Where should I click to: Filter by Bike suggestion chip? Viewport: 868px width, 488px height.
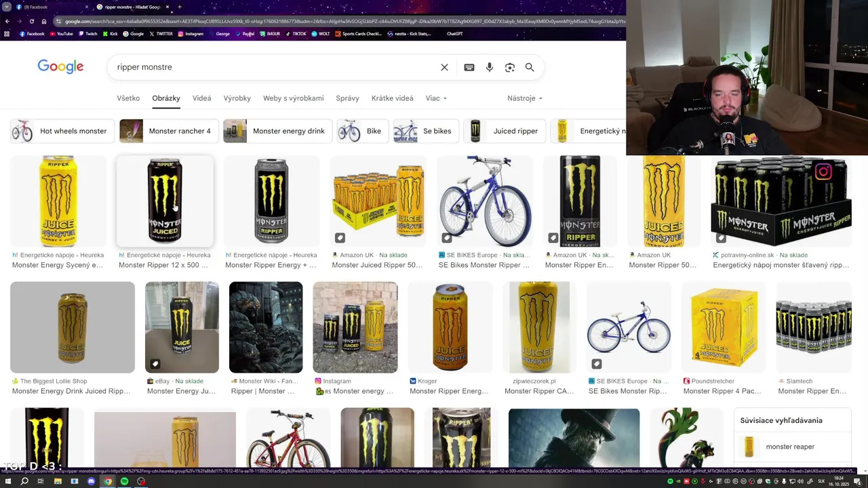363,131
